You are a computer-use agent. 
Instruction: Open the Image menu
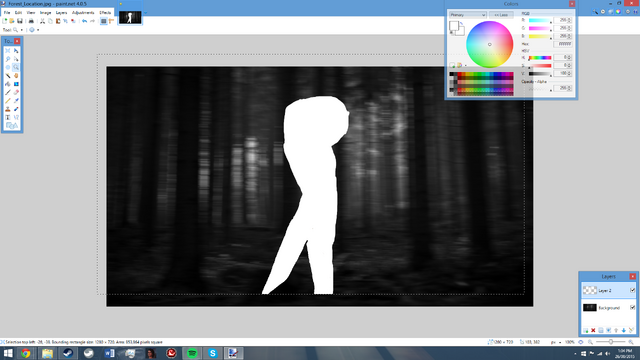[46, 13]
